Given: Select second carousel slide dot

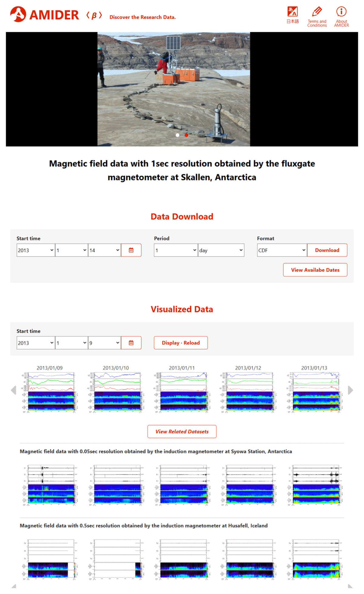Looking at the screenshot, I should pos(187,135).
